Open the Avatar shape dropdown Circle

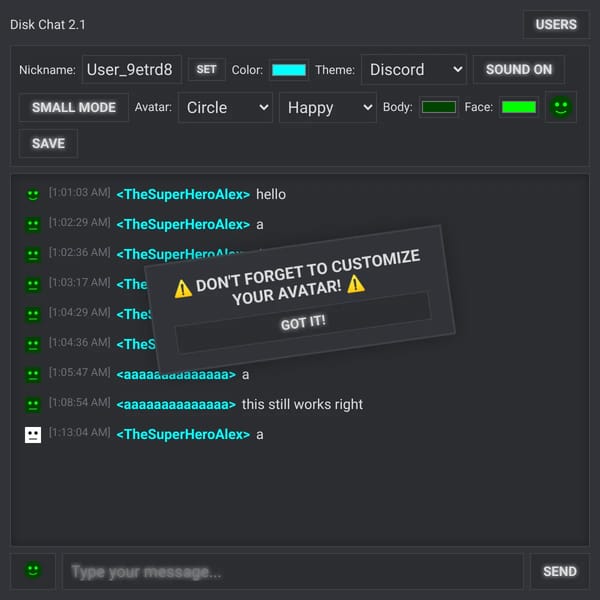pos(226,108)
